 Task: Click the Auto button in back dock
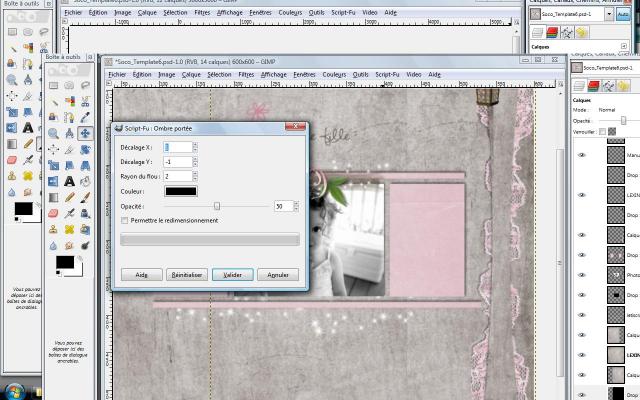pyautogui.click(x=623, y=14)
